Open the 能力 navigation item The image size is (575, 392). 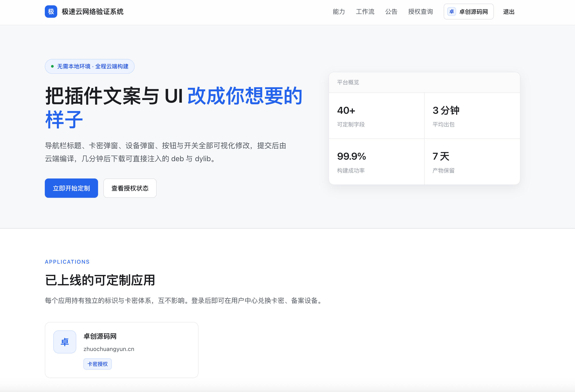(339, 12)
